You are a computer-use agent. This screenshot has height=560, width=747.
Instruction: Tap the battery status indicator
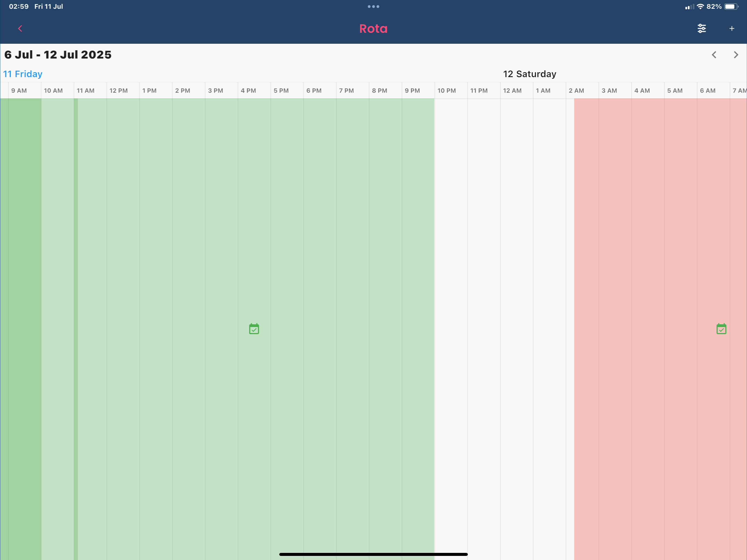pyautogui.click(x=731, y=6)
